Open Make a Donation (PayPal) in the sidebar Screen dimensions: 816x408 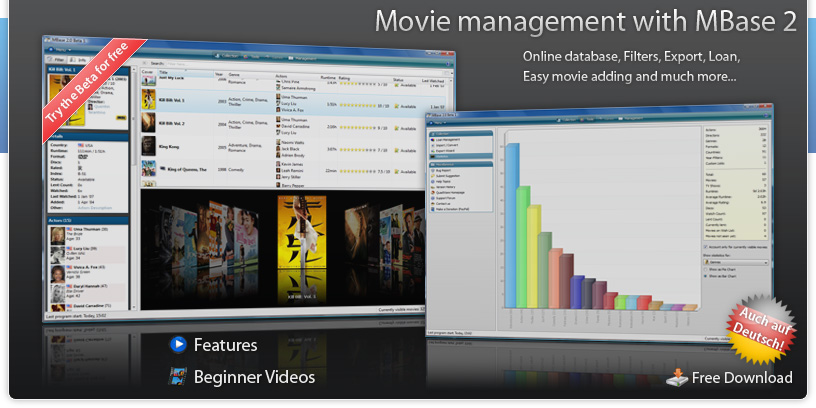tap(451, 209)
